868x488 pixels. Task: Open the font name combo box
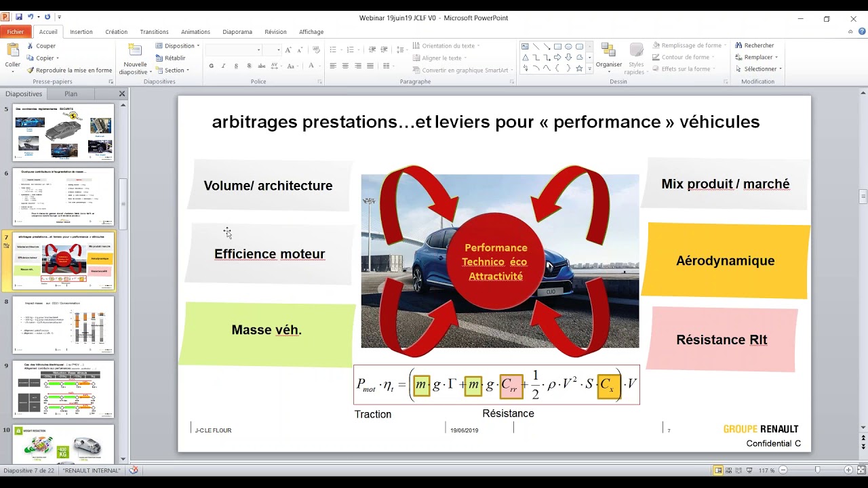point(234,50)
